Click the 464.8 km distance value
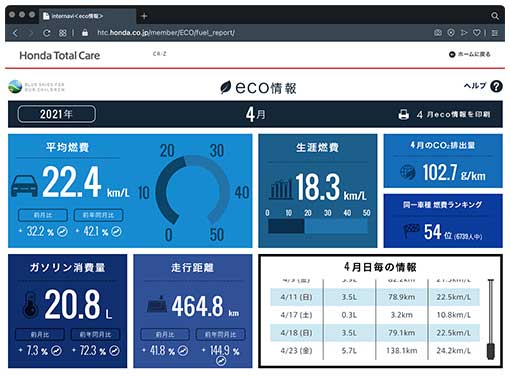The width and height of the screenshot is (510, 377). (205, 307)
